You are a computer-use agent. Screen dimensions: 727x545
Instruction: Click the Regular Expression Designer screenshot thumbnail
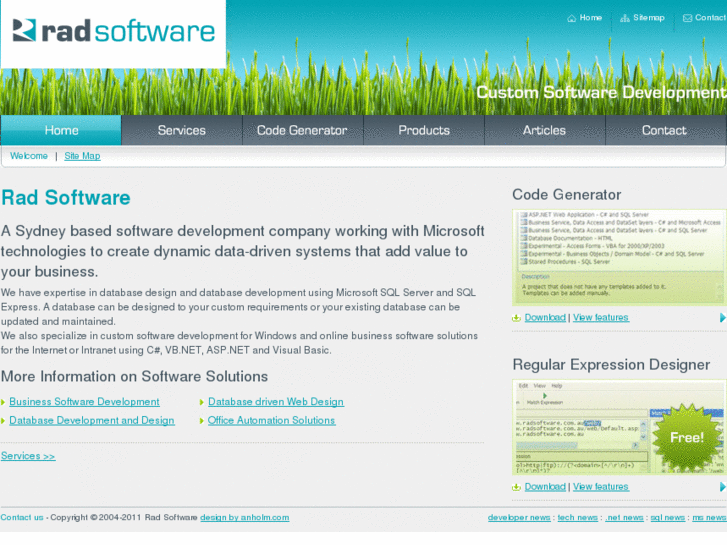point(619,427)
